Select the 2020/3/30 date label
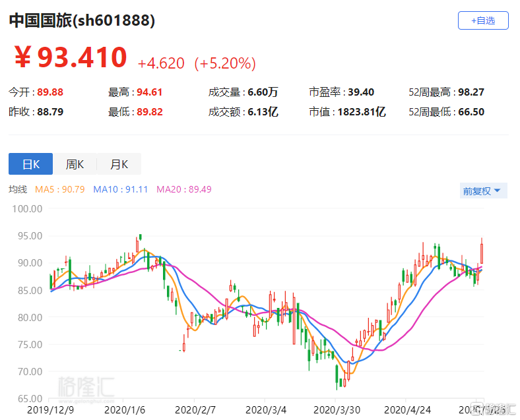Viewport: 520px width, 420px height. click(x=337, y=410)
